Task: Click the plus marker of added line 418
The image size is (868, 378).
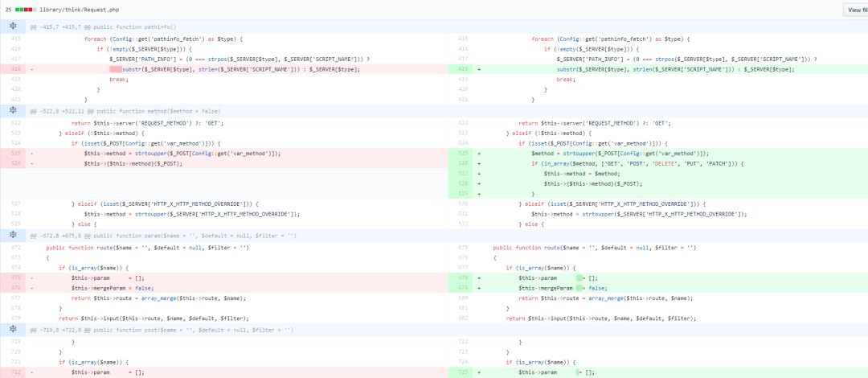Action: click(479, 69)
